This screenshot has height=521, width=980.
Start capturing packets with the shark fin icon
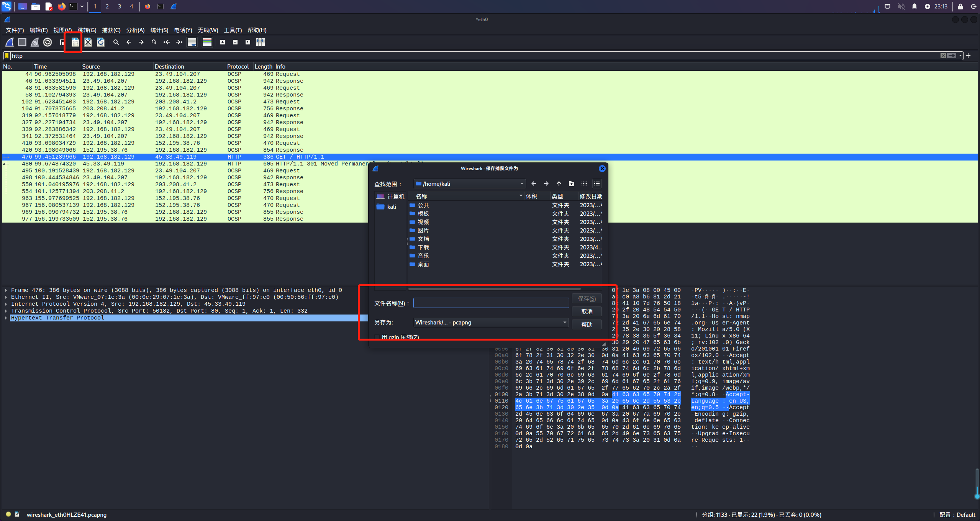click(10, 42)
